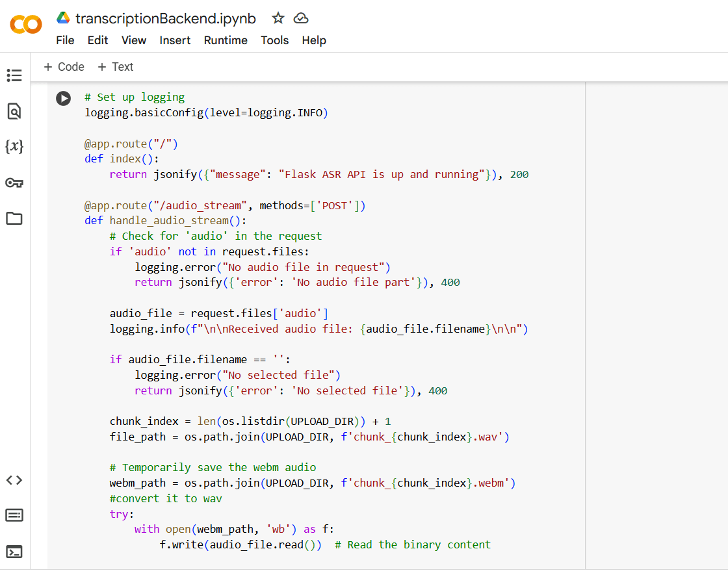
Task: Click the 'No selected file' logging.error line
Action: click(238, 375)
